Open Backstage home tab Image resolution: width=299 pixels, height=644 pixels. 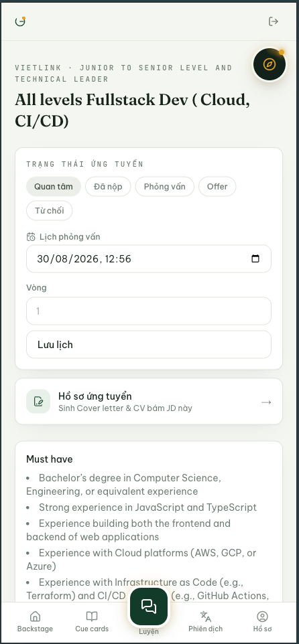point(35,621)
